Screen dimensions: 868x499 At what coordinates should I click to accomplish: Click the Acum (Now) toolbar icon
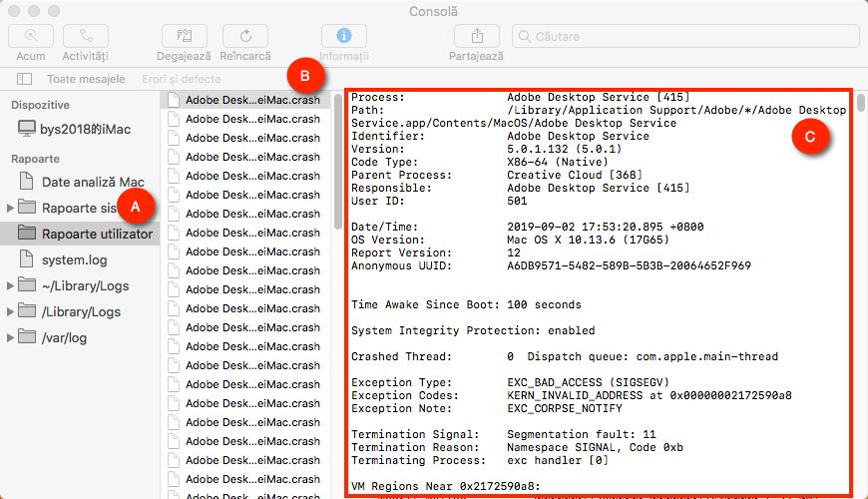(x=31, y=36)
